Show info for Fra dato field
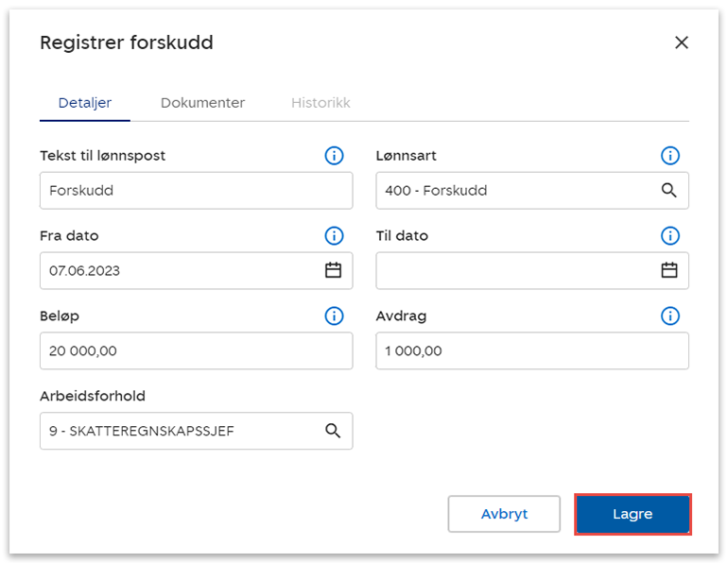The width and height of the screenshot is (728, 563). [x=334, y=236]
